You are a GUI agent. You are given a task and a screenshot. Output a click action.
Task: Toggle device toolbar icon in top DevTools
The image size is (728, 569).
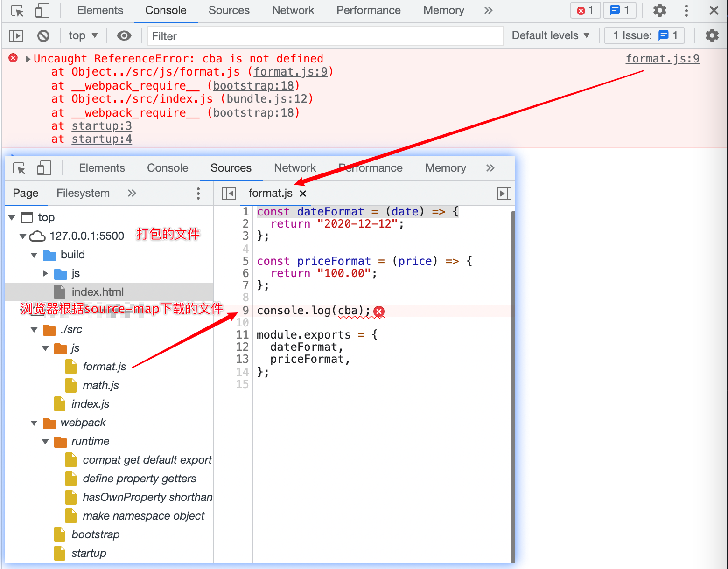42,11
